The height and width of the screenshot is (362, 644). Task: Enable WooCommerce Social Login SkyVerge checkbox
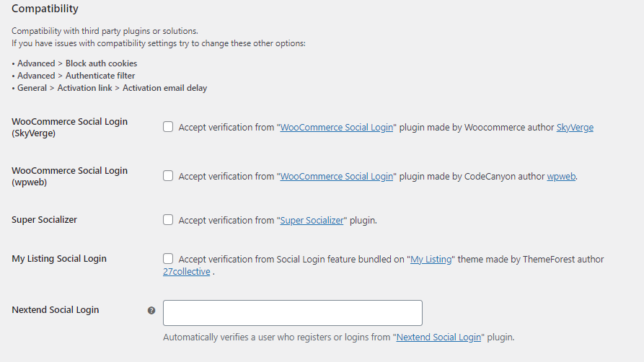coord(168,127)
